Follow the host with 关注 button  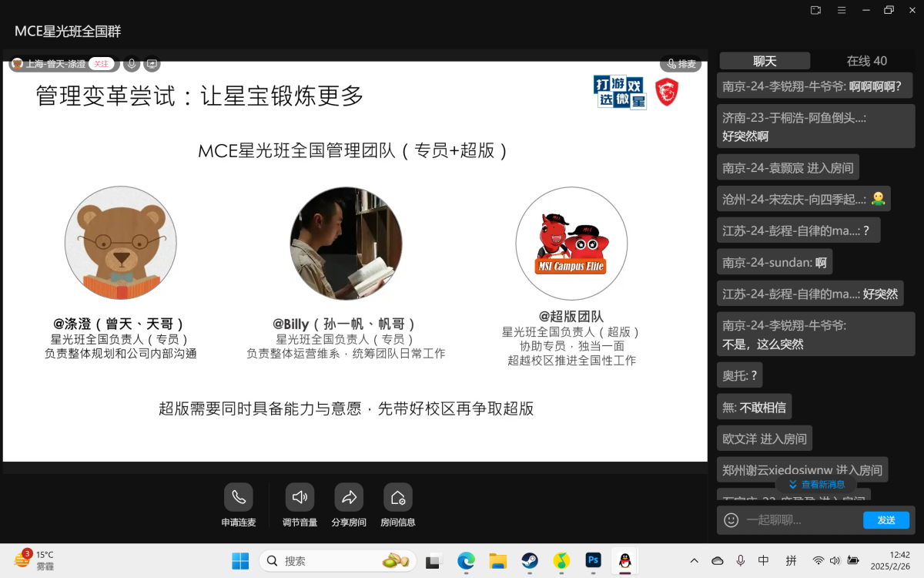pos(101,64)
